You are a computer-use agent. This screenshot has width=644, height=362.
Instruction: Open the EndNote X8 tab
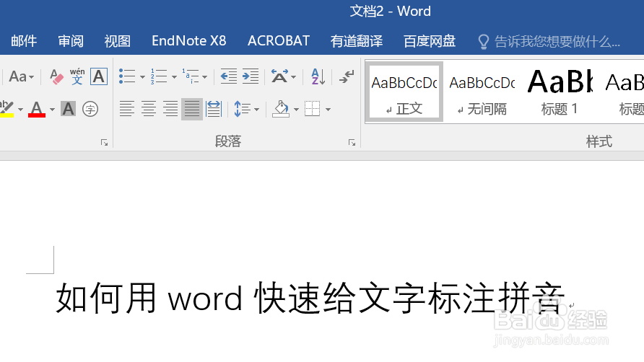[189, 41]
